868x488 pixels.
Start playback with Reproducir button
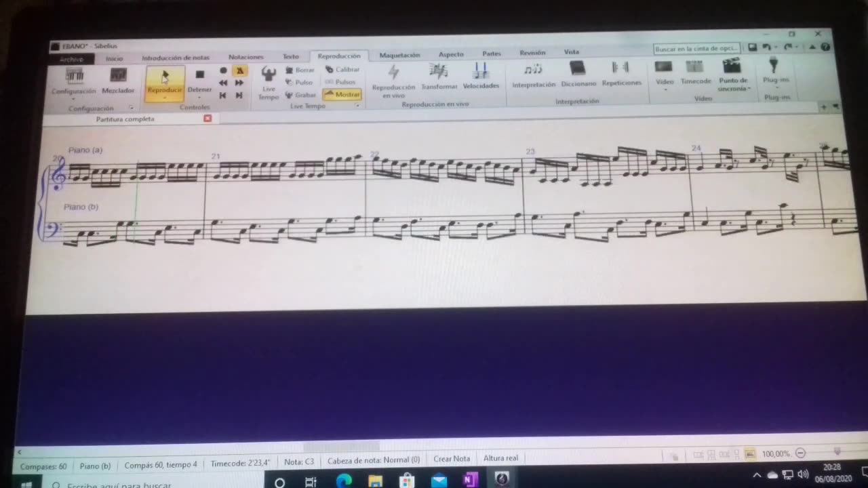165,84
